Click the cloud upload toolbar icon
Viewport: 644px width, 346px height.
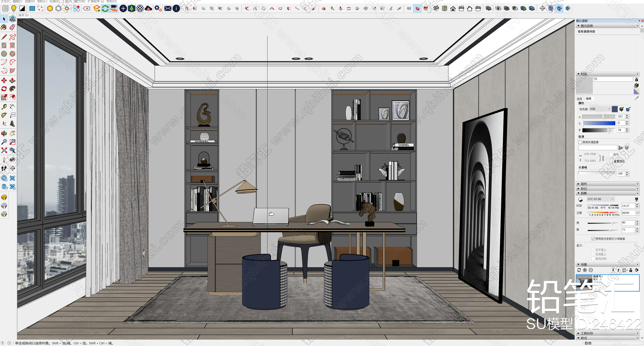coord(149,9)
